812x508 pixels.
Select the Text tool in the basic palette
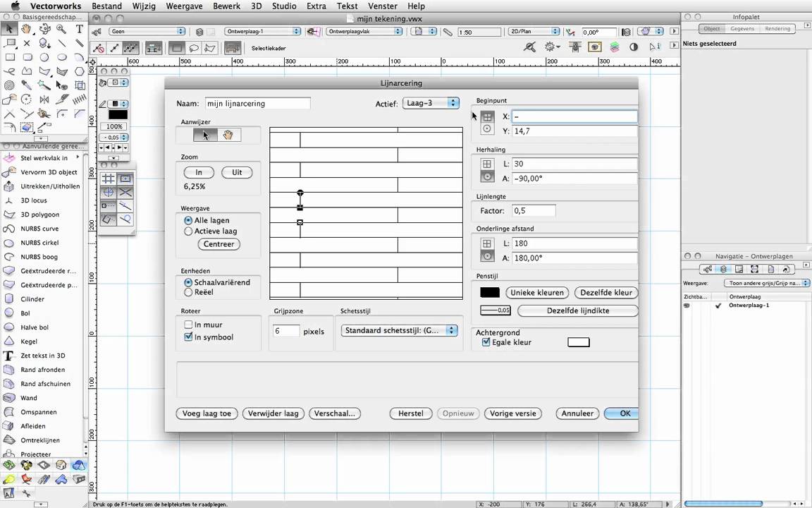pyautogui.click(x=79, y=29)
